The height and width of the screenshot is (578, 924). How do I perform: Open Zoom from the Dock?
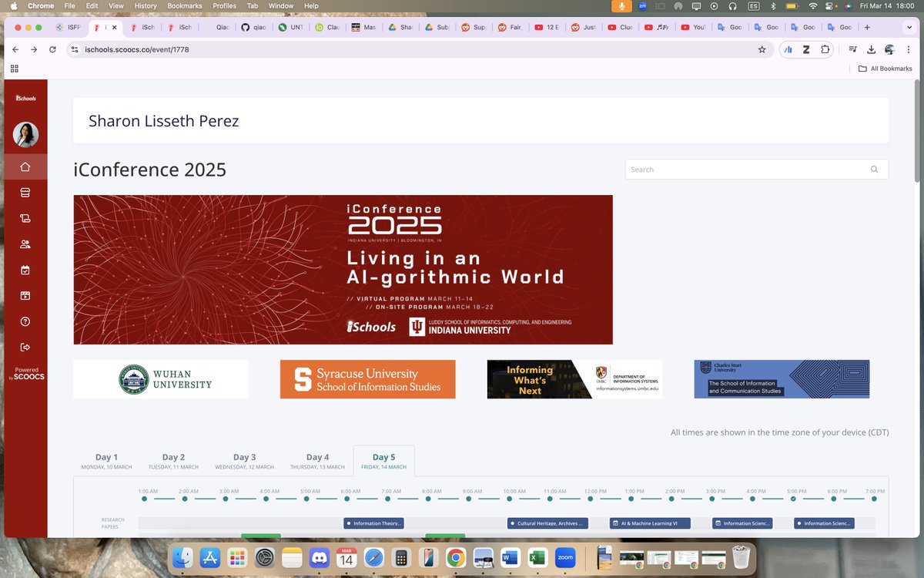[x=565, y=557]
